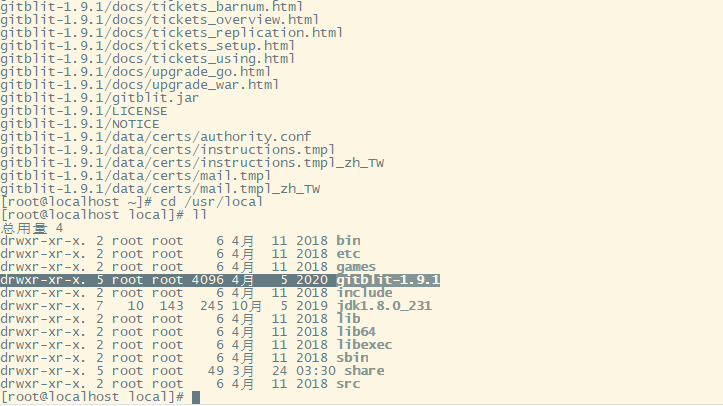Click the 2020 year in gitblit row
This screenshot has height=406, width=723.
tap(312, 280)
